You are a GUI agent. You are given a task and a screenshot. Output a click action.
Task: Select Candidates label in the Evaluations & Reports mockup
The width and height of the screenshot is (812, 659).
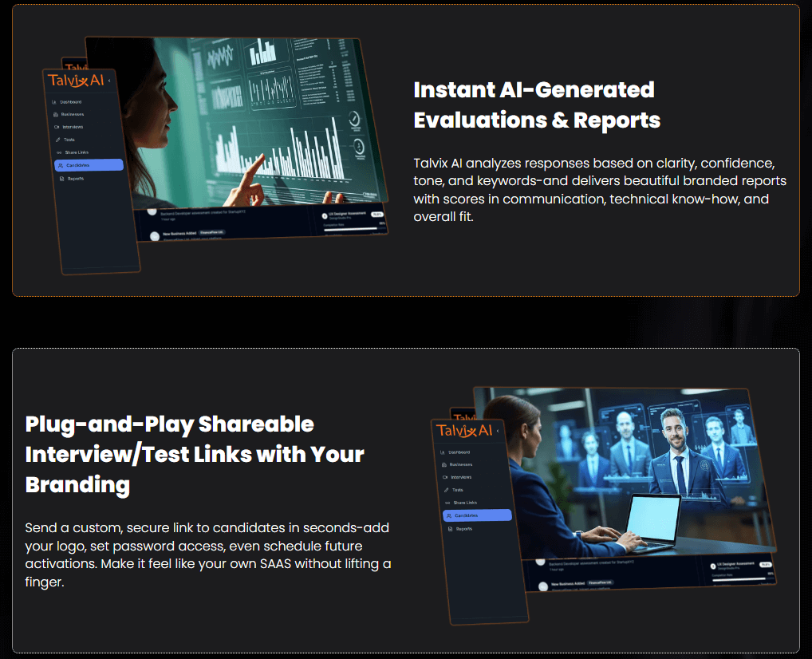[77, 165]
